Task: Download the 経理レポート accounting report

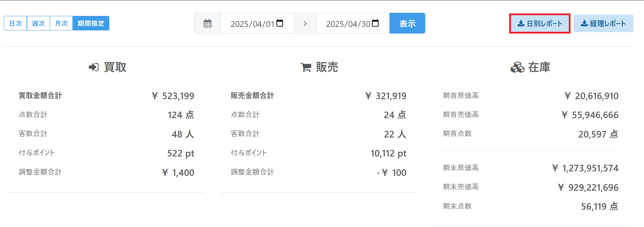Action: tap(603, 23)
